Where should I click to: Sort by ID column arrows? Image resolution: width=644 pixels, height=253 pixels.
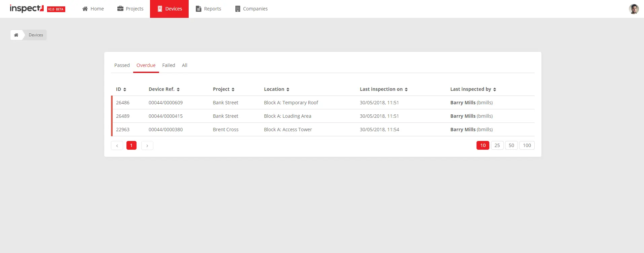click(x=125, y=89)
